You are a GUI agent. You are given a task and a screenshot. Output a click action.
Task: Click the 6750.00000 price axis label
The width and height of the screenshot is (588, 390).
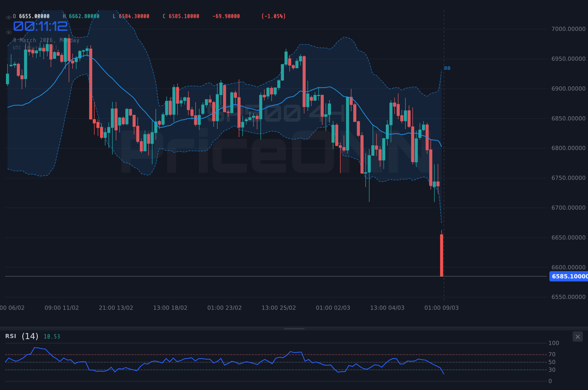[x=568, y=178]
